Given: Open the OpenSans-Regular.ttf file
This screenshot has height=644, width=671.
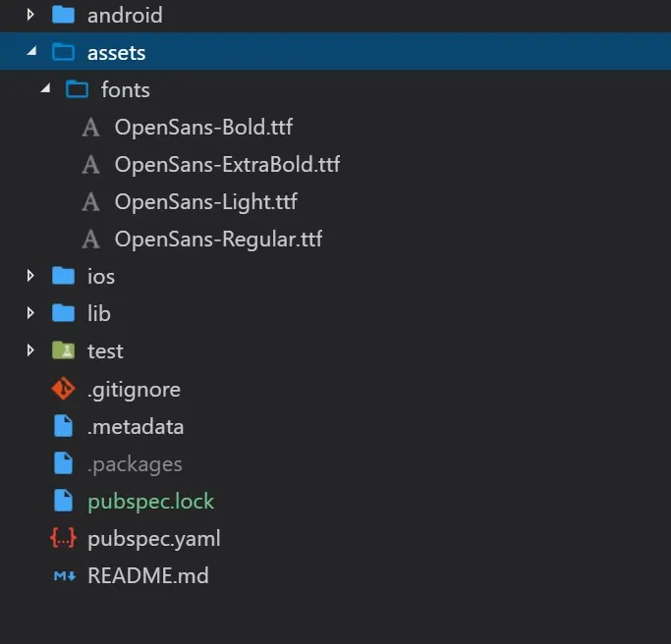Looking at the screenshot, I should pos(218,240).
